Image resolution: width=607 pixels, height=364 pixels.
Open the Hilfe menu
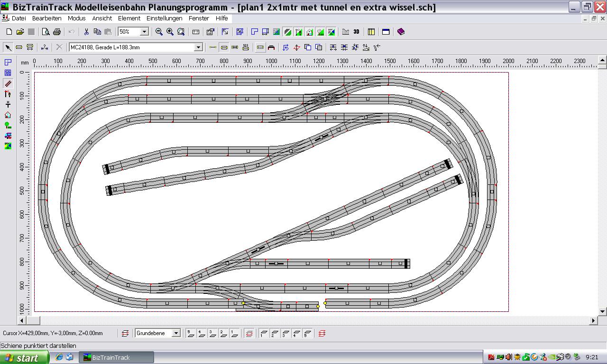click(221, 18)
